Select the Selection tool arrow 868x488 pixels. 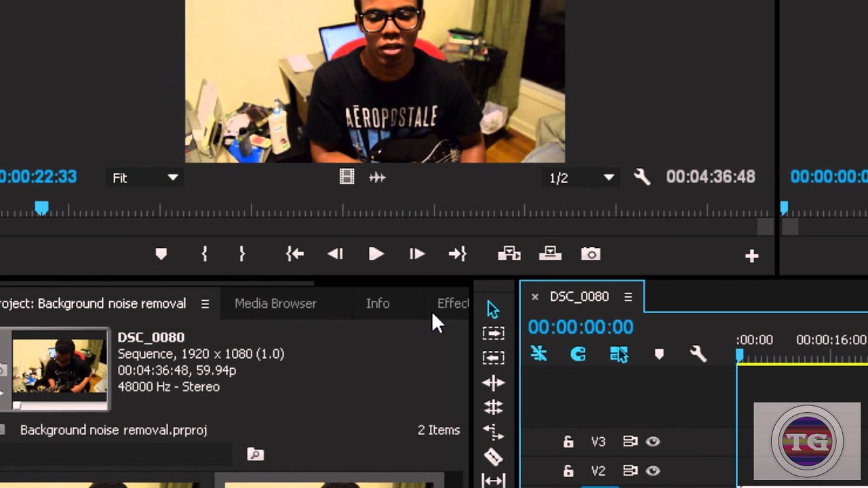493,310
